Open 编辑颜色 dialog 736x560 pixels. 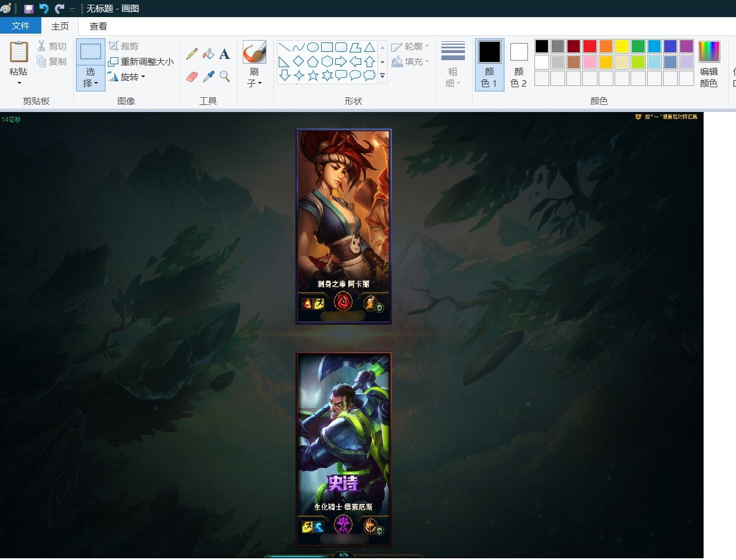(x=709, y=64)
